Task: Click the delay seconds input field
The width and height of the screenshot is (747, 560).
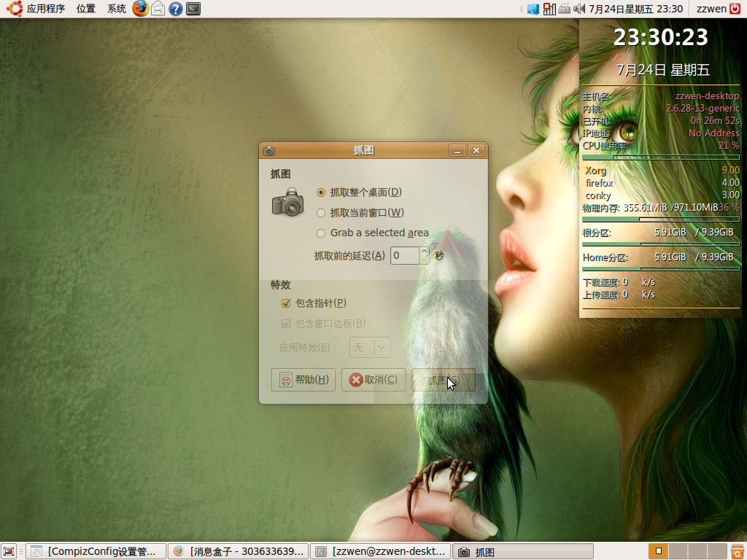Action: [405, 256]
